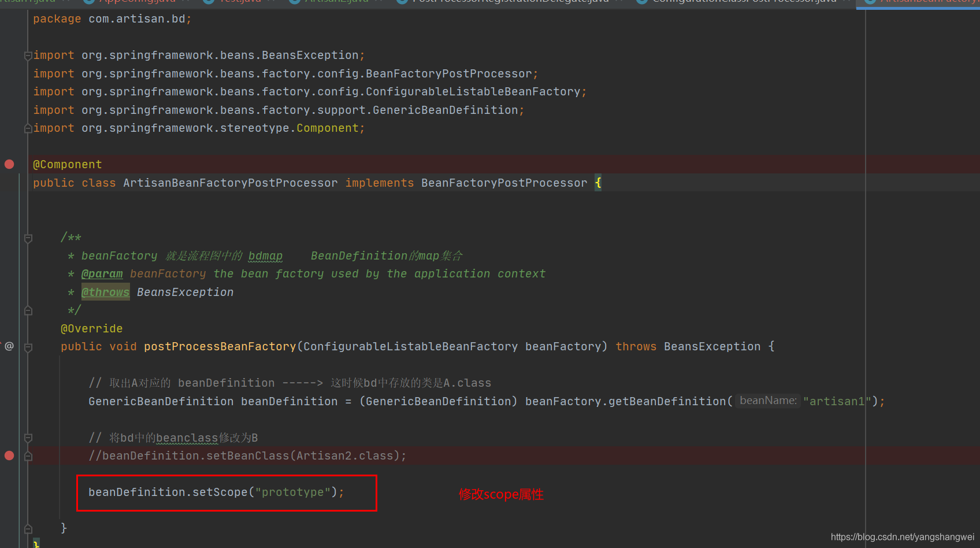This screenshot has height=548, width=980.
Task: Click the @ gutter icon beside postProcessBeanFactory
Action: click(9, 346)
